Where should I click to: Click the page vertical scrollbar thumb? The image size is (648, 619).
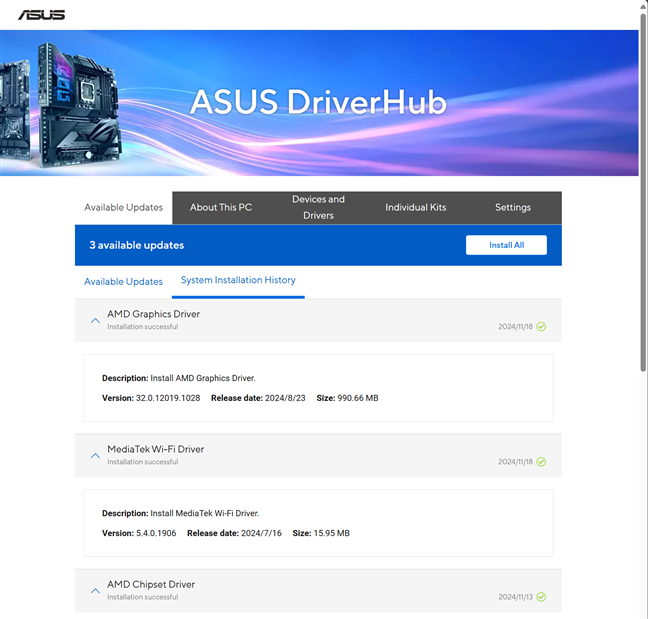(x=643, y=192)
